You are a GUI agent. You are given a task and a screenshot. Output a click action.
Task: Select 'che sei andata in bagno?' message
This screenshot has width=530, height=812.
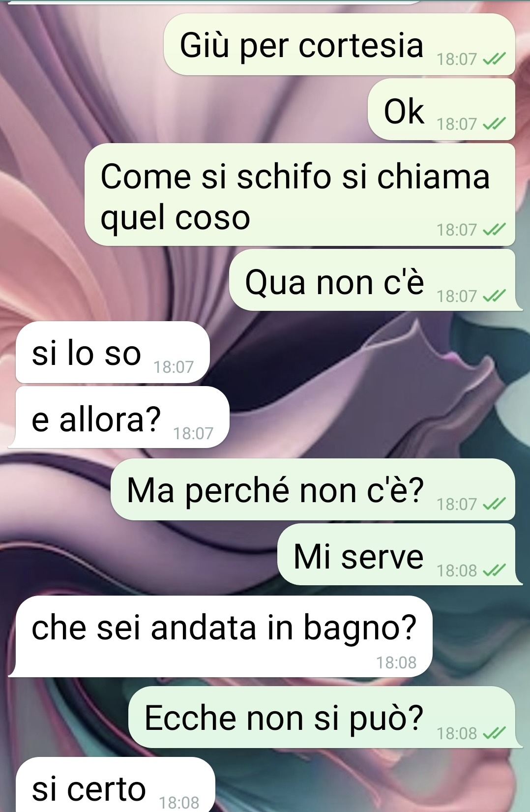220,636
